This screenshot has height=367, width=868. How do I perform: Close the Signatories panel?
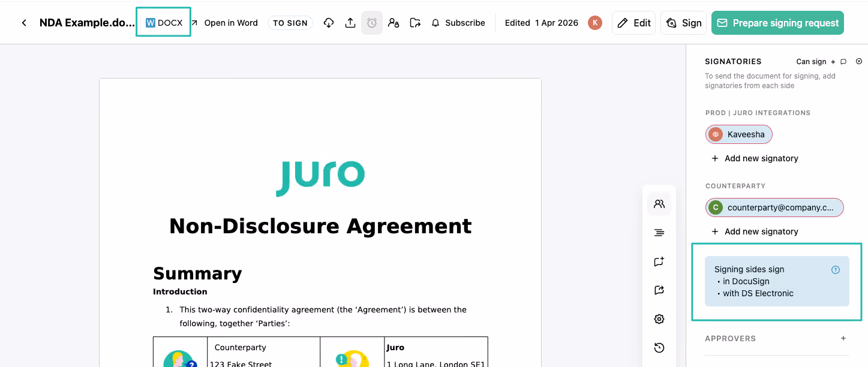click(x=859, y=61)
